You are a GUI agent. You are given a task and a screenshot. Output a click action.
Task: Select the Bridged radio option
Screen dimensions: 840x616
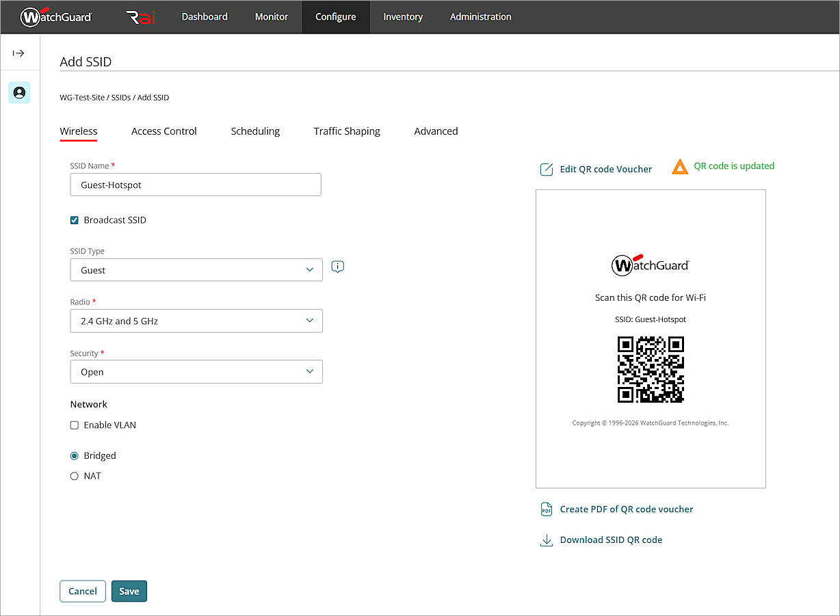(x=75, y=456)
